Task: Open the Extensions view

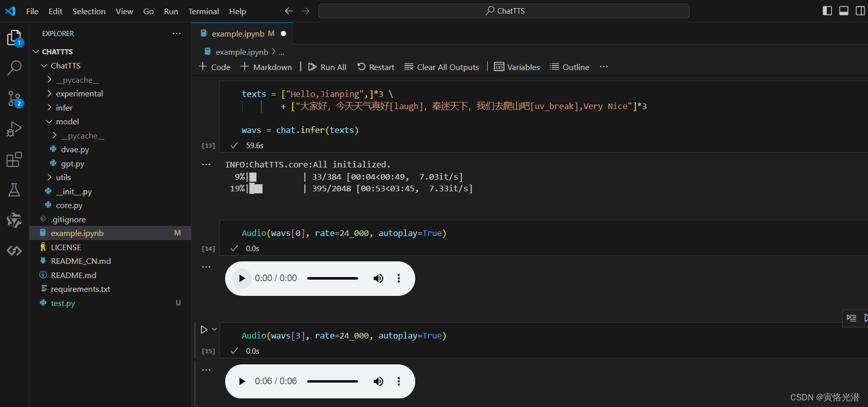Action: point(14,159)
